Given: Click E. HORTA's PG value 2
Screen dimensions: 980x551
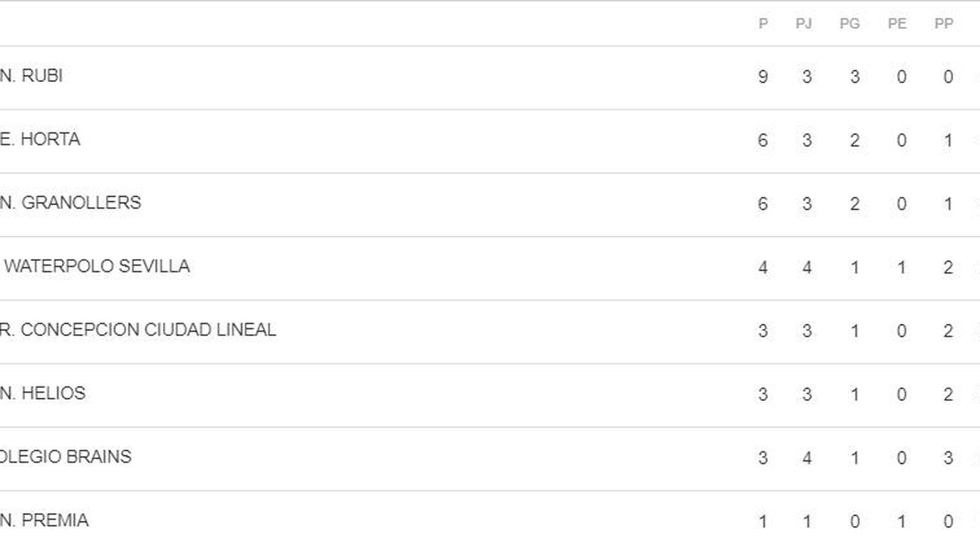Looking at the screenshot, I should click(x=855, y=140).
